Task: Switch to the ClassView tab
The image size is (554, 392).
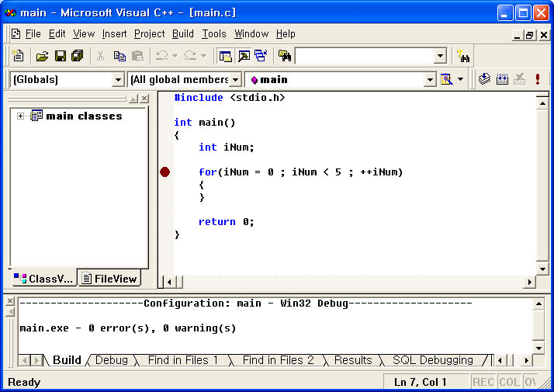Action: click(x=43, y=279)
